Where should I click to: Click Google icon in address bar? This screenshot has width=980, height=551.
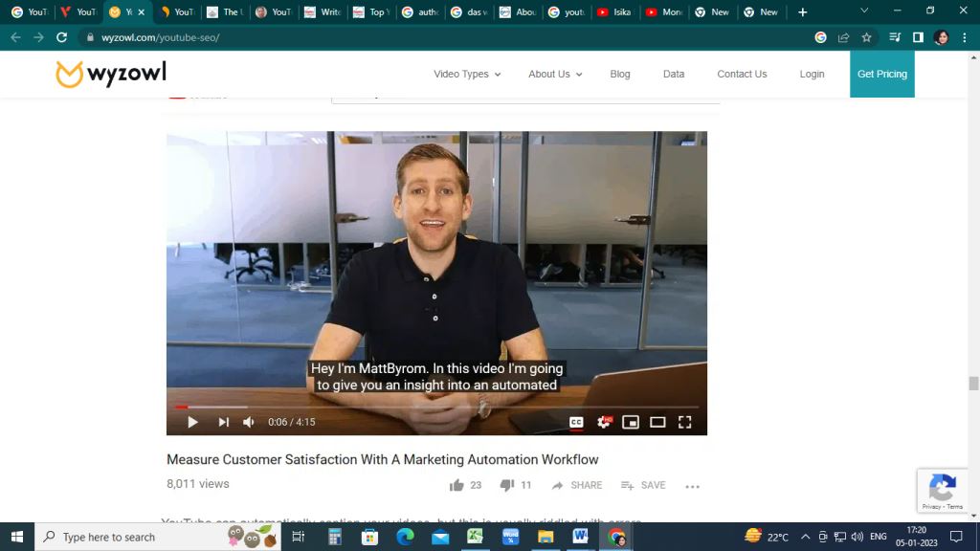[820, 37]
